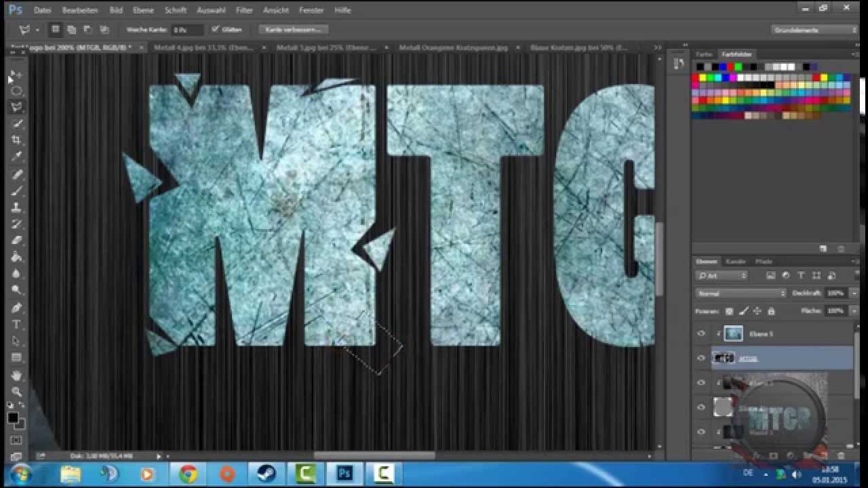Image resolution: width=868 pixels, height=488 pixels.
Task: Switch to the Pfade tab
Action: coord(764,262)
